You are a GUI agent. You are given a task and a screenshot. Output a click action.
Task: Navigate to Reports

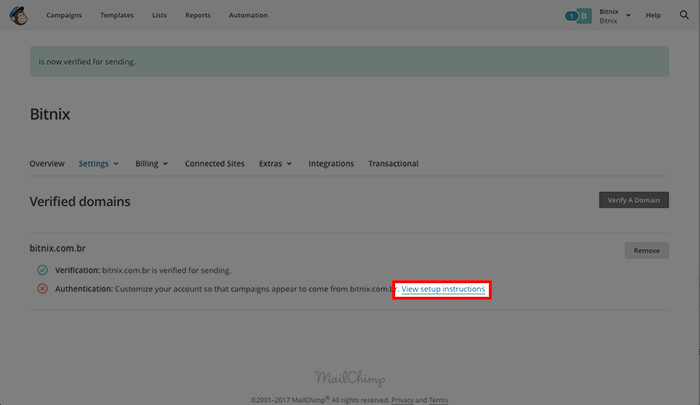pos(198,15)
